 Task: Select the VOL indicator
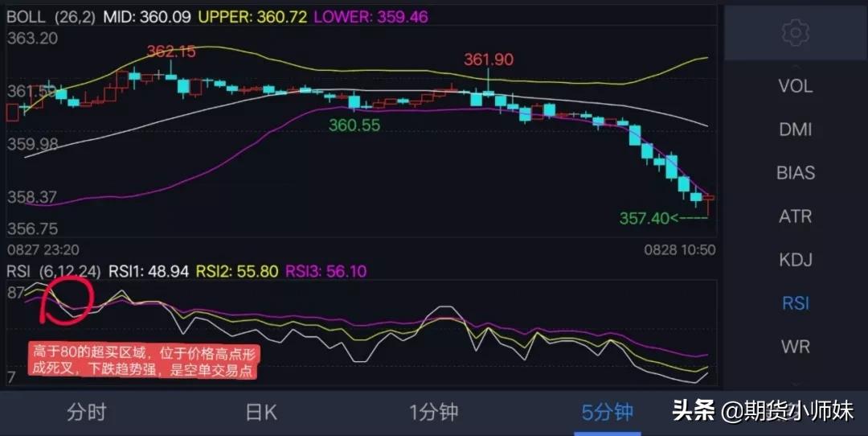click(796, 86)
